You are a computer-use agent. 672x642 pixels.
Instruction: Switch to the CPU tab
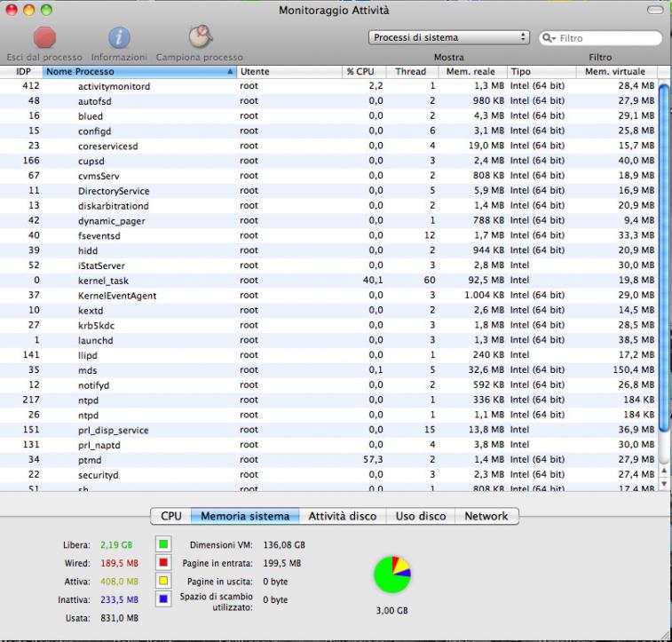tap(170, 516)
